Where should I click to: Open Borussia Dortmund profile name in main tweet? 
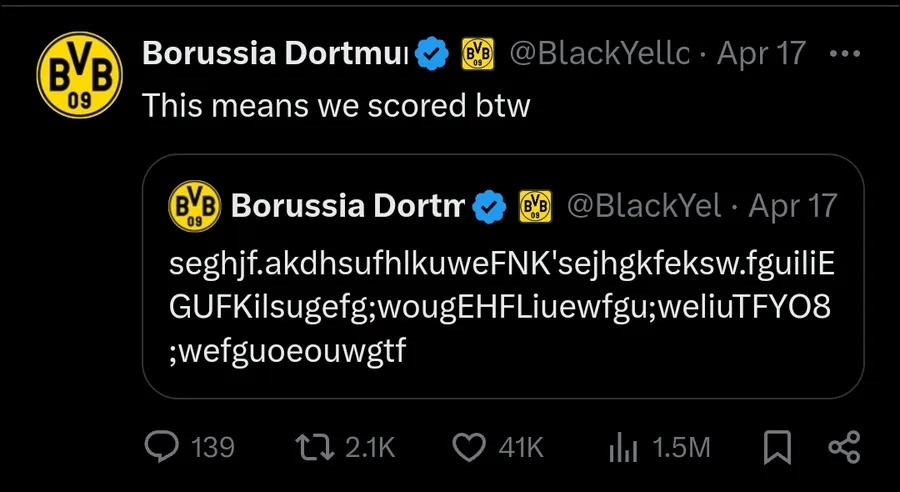[x=274, y=54]
